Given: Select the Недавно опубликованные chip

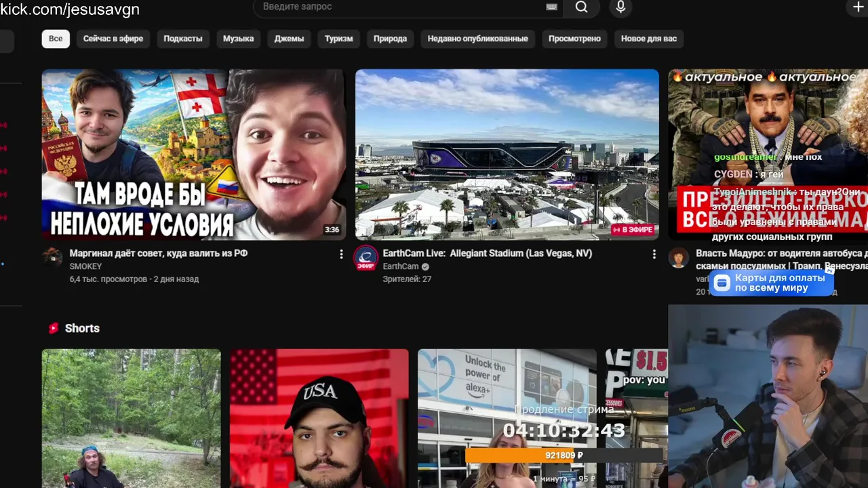Looking at the screenshot, I should tap(478, 39).
